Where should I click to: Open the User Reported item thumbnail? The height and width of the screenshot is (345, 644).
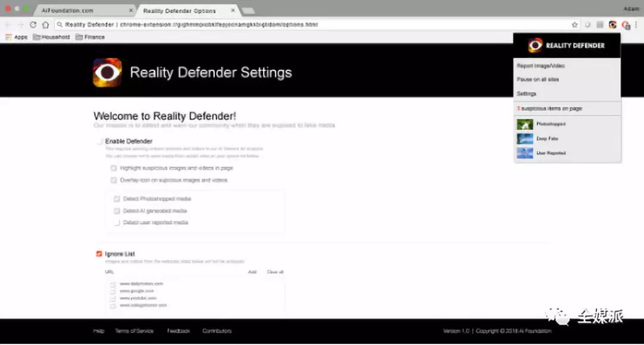(525, 153)
